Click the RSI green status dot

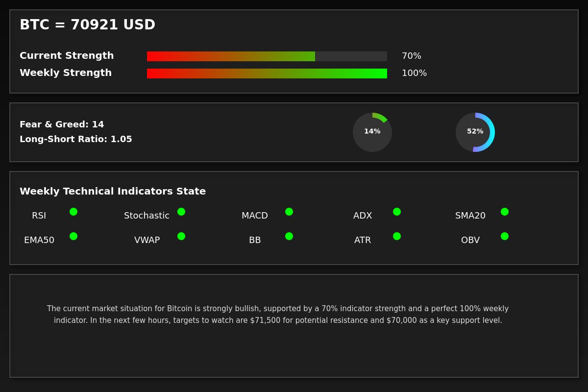coord(73,212)
